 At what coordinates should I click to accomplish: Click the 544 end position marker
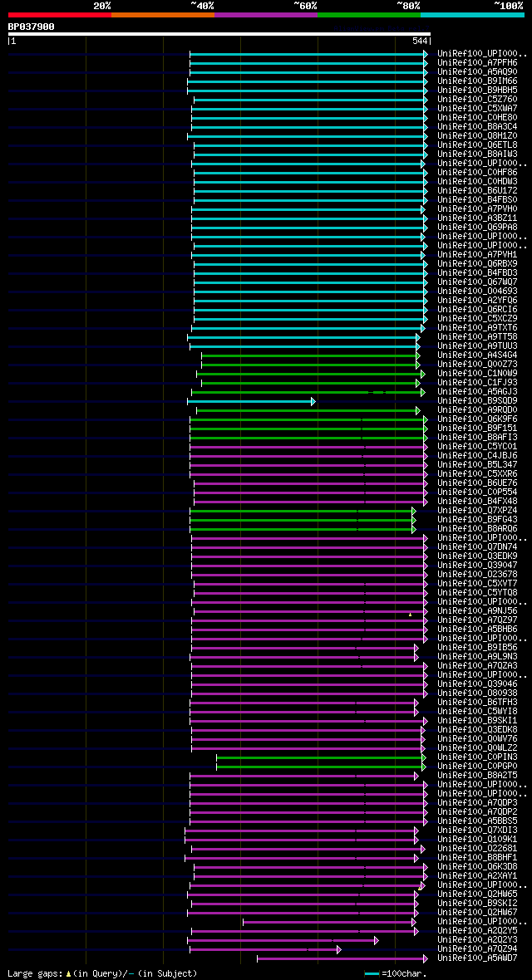[420, 41]
